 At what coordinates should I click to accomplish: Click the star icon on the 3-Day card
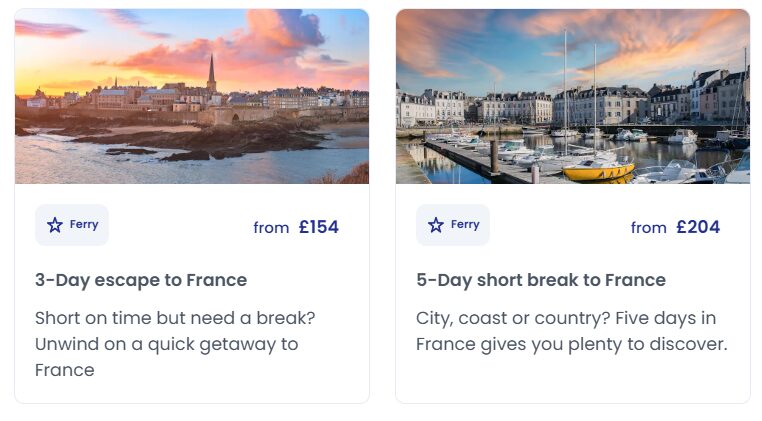[x=55, y=225]
